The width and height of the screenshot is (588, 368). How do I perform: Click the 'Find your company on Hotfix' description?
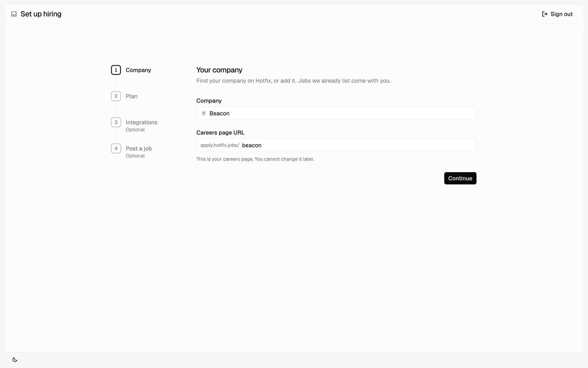(x=293, y=81)
